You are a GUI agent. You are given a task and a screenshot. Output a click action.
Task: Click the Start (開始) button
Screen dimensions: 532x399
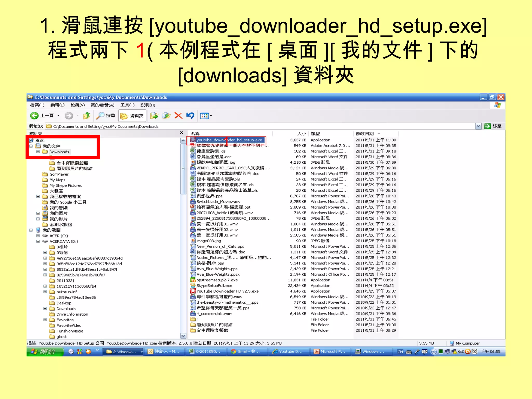45,352
